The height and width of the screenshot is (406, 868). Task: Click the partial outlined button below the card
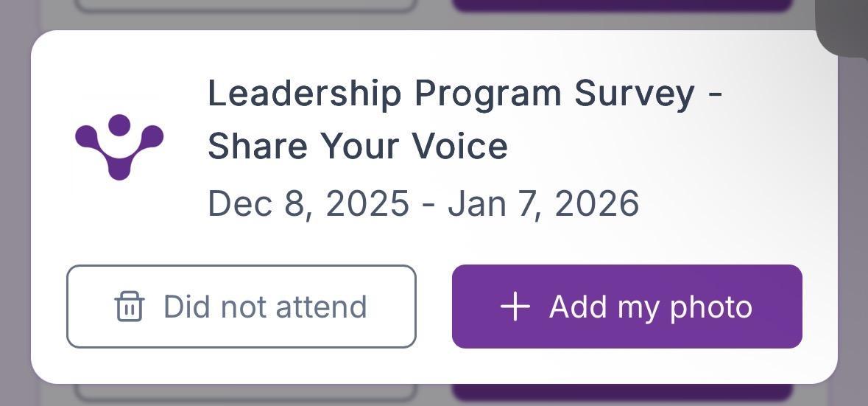(247, 393)
